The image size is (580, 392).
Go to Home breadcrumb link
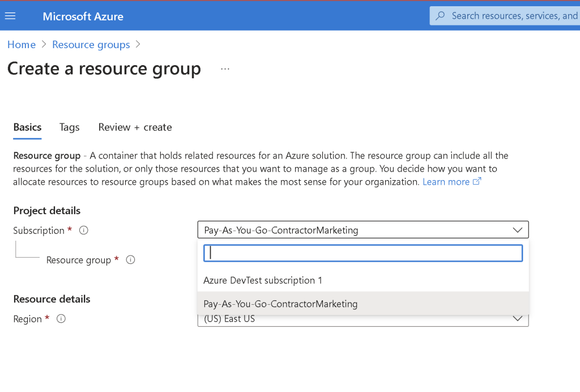coord(22,45)
